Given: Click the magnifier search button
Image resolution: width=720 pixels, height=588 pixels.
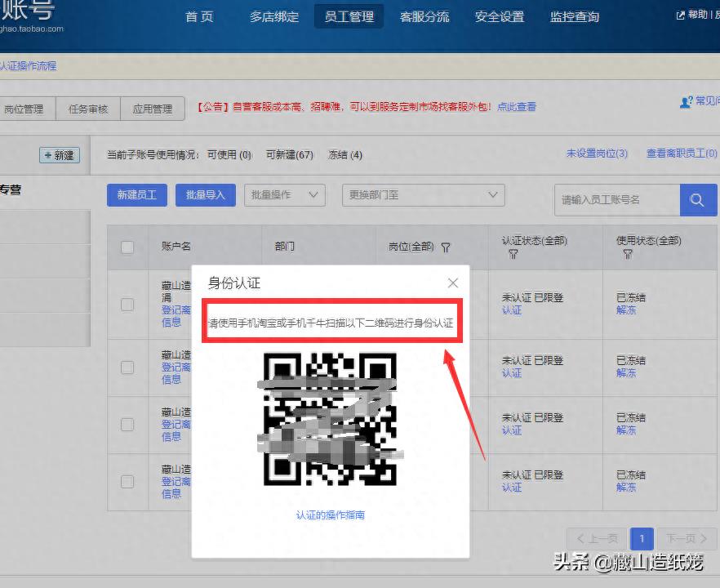Looking at the screenshot, I should pos(698,200).
